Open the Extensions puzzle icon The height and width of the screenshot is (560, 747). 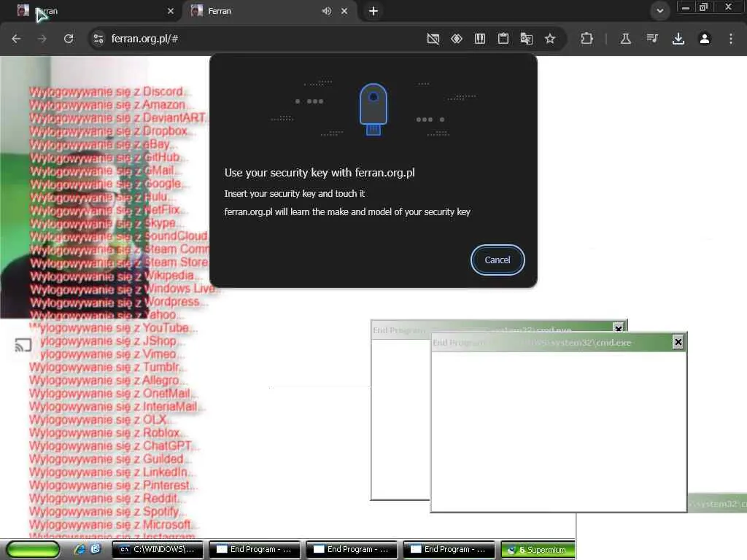pyautogui.click(x=587, y=39)
